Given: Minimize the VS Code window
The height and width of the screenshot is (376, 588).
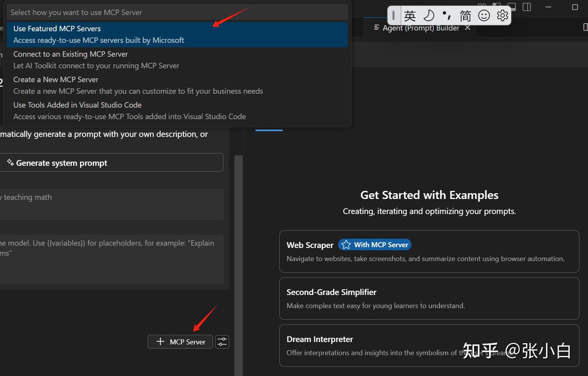Looking at the screenshot, I should [548, 7].
